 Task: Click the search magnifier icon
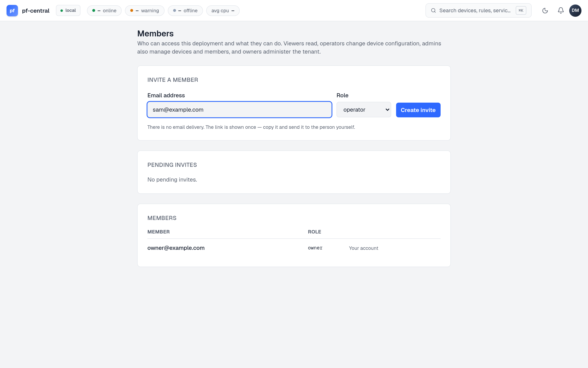tap(433, 10)
